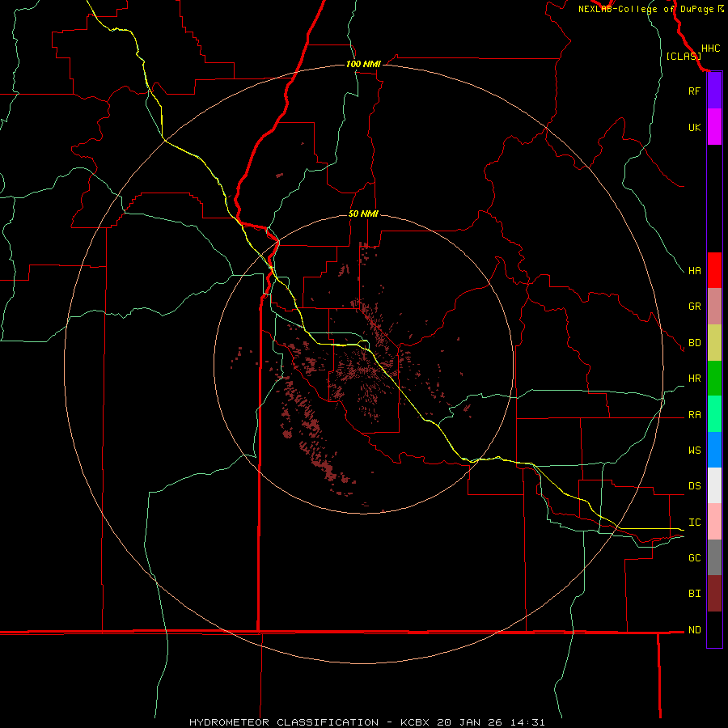Click the HYDROMETEOR CLASSIFICATION title text
Screen dimensions: 728x728
[x=284, y=722]
